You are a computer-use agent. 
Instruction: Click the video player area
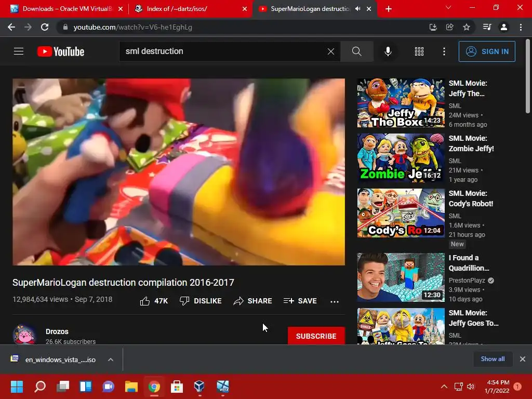179,171
